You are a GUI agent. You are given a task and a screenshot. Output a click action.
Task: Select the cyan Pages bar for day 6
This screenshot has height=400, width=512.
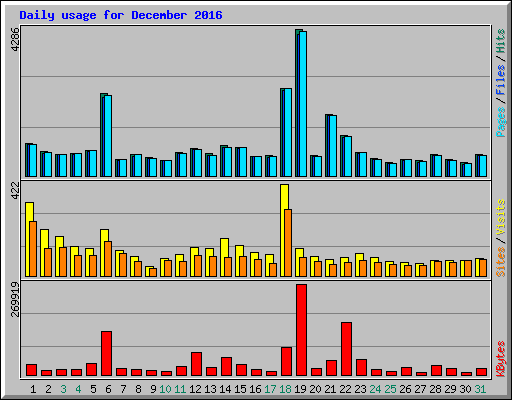[x=108, y=136]
